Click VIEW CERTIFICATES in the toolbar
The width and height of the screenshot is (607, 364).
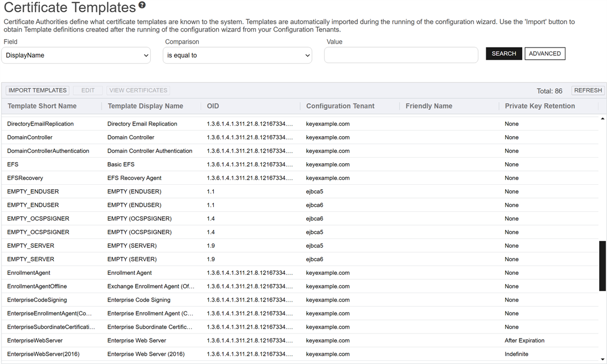(138, 90)
